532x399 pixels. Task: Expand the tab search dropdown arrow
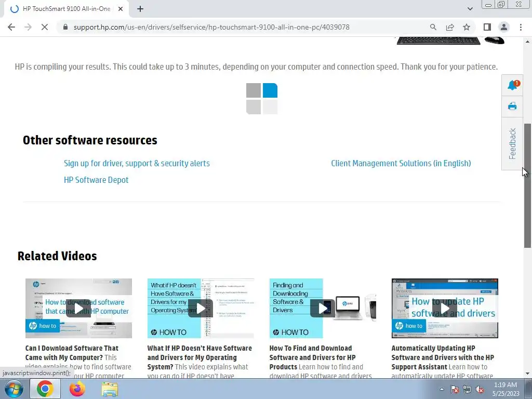point(470,9)
